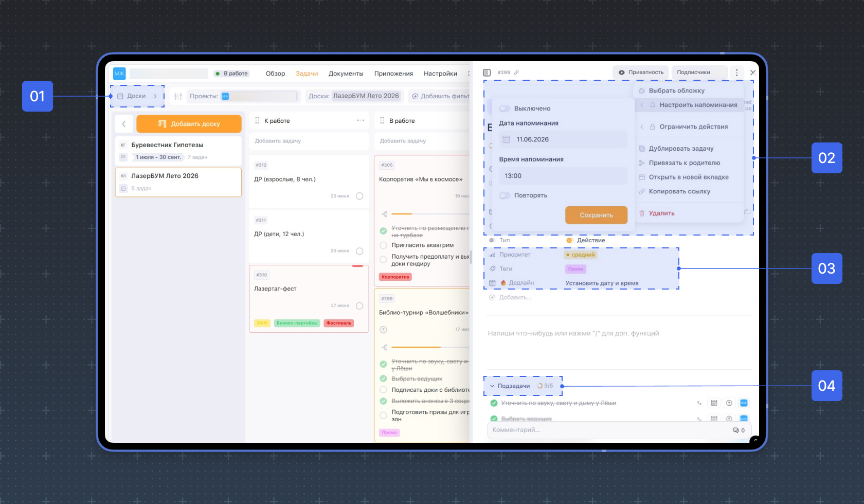Mark card #312 ДР (взрослые) as done
This screenshot has width=864, height=504.
tap(359, 196)
